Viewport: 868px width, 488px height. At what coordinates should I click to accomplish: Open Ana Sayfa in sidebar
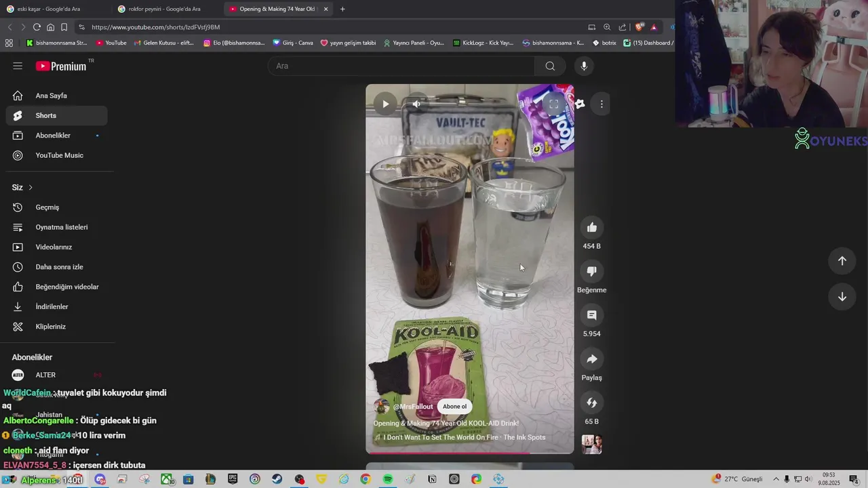[x=56, y=96]
